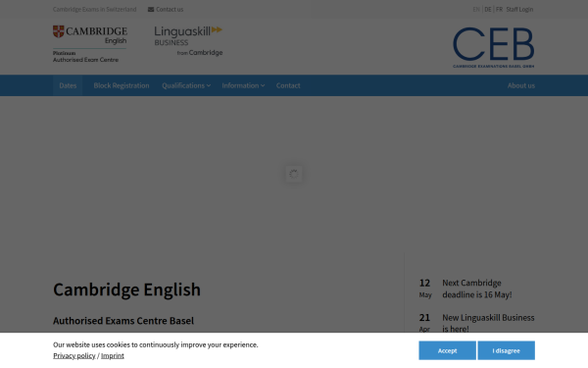This screenshot has width=588, height=368.
Task: Click the 12 May date label
Action: click(425, 289)
